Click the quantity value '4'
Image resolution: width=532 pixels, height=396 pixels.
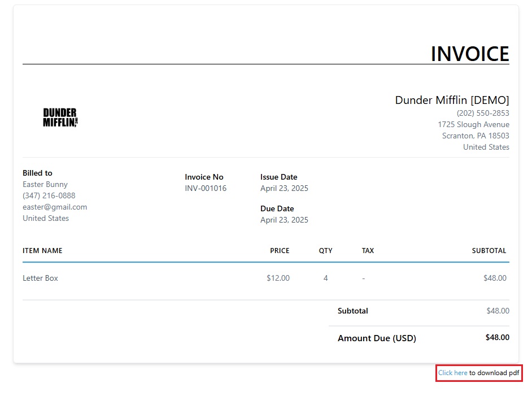326,278
